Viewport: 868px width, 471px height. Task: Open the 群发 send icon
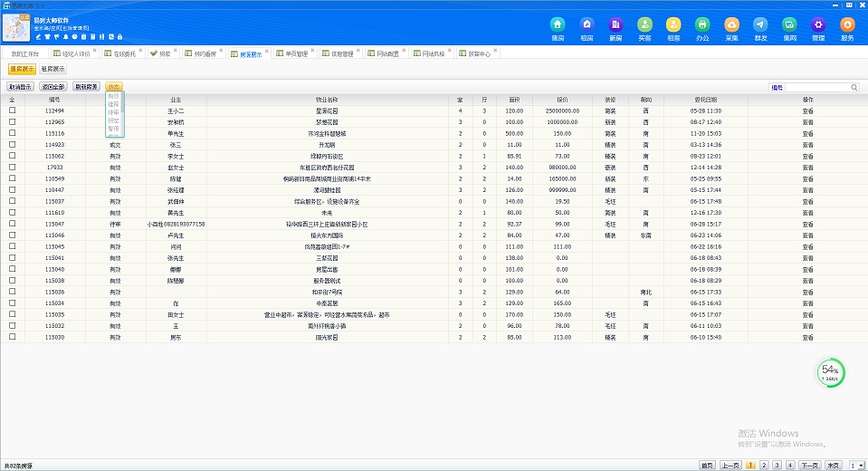pos(760,25)
